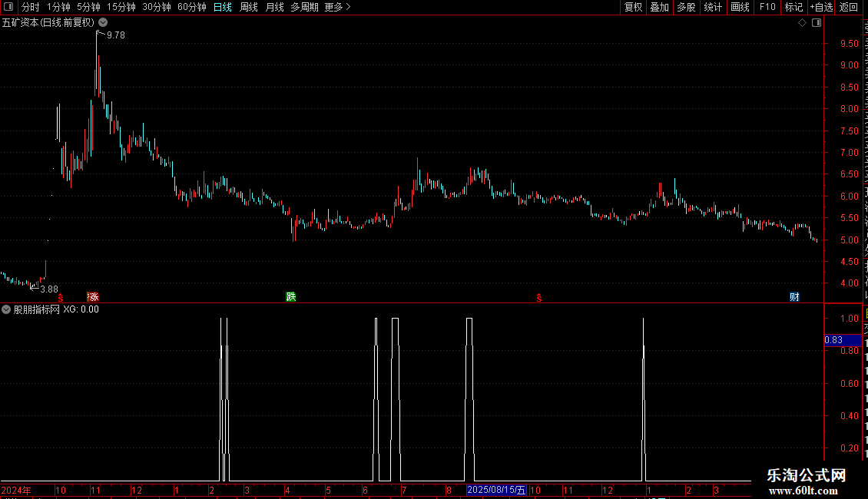Add stock via +自选 button
868x499 pixels.
pyautogui.click(x=821, y=7)
